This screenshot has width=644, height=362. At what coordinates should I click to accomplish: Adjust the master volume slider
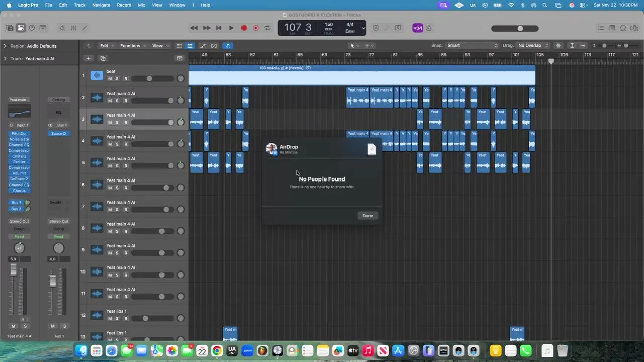[515, 28]
